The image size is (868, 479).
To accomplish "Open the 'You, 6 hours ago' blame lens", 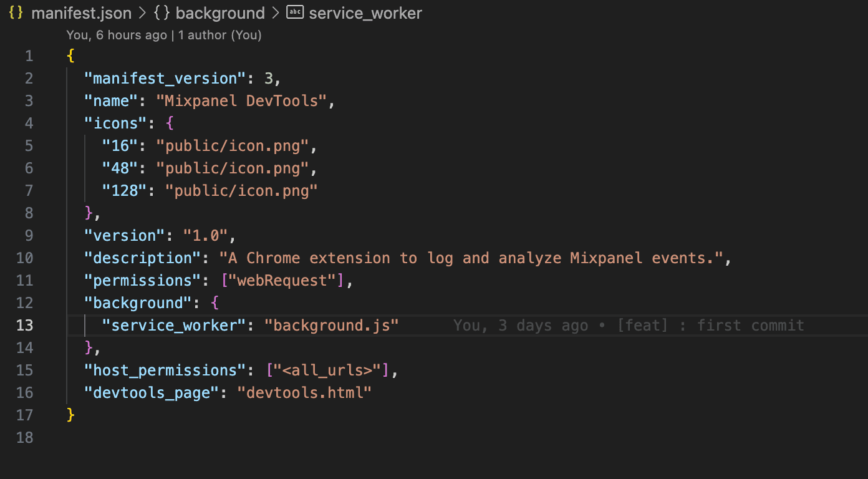I will click(117, 35).
